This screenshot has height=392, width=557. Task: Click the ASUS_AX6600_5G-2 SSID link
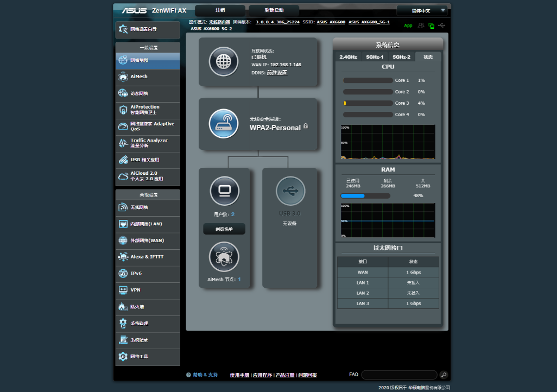[211, 28]
